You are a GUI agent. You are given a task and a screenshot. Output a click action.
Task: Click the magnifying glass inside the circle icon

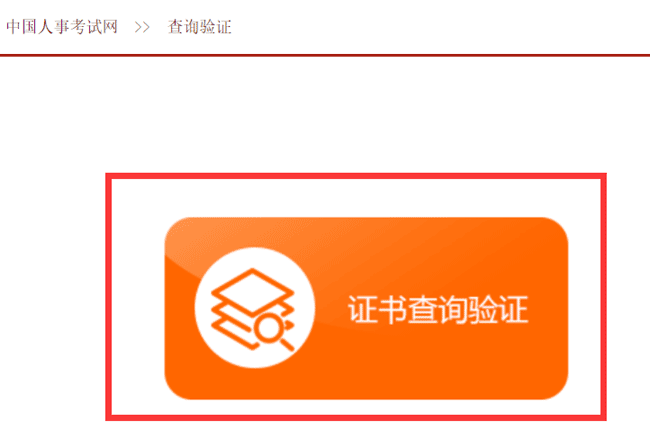click(270, 329)
